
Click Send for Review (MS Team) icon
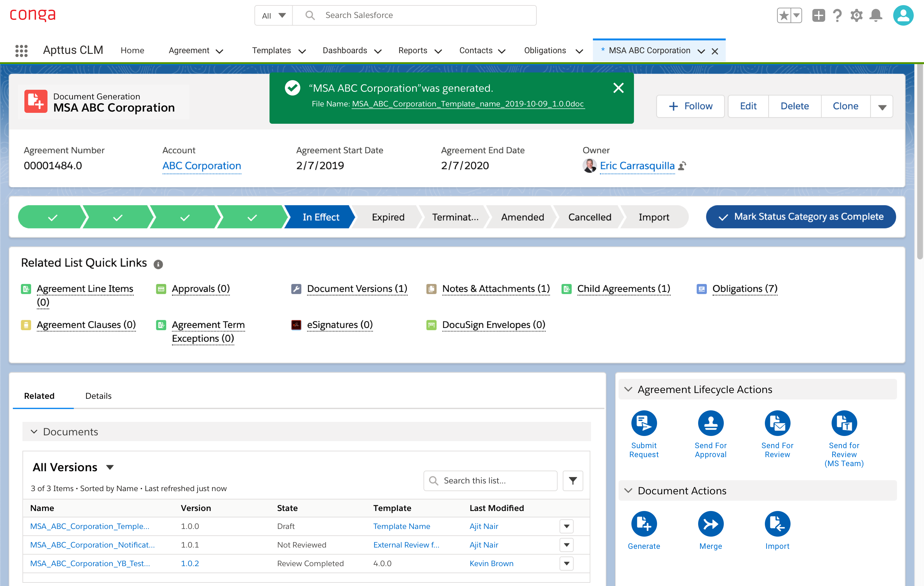point(844,423)
